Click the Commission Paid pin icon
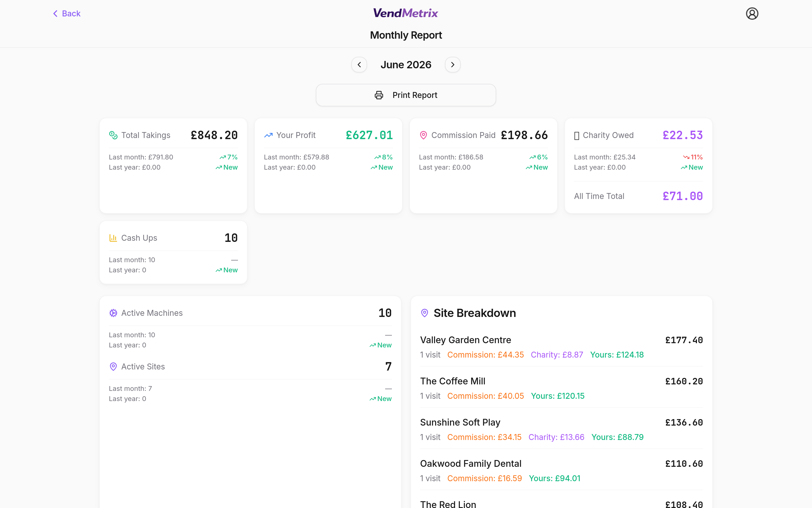 pyautogui.click(x=423, y=135)
